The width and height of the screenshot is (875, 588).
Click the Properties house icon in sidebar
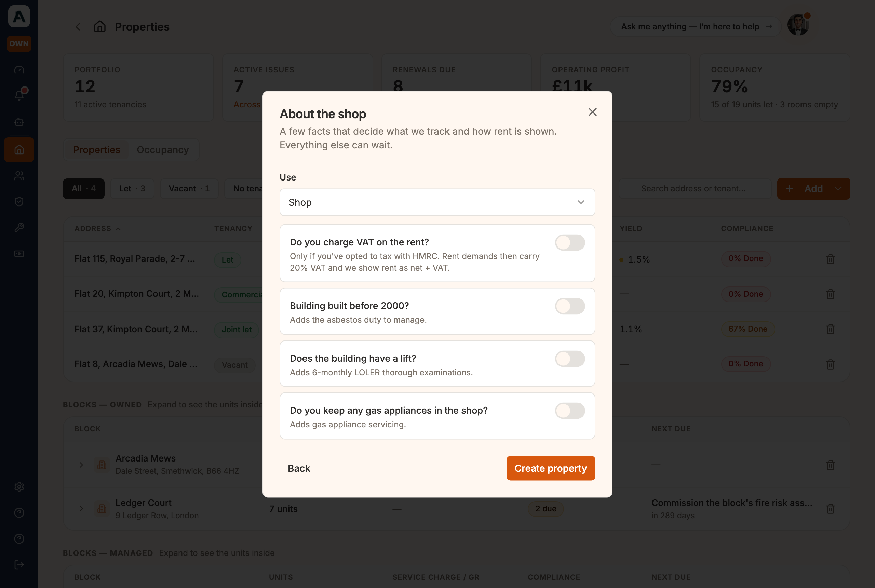19,150
